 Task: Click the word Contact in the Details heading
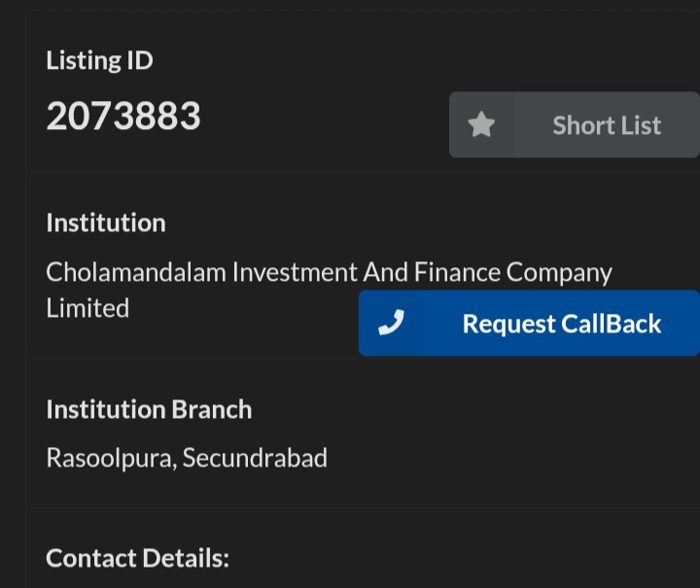[x=90, y=558]
